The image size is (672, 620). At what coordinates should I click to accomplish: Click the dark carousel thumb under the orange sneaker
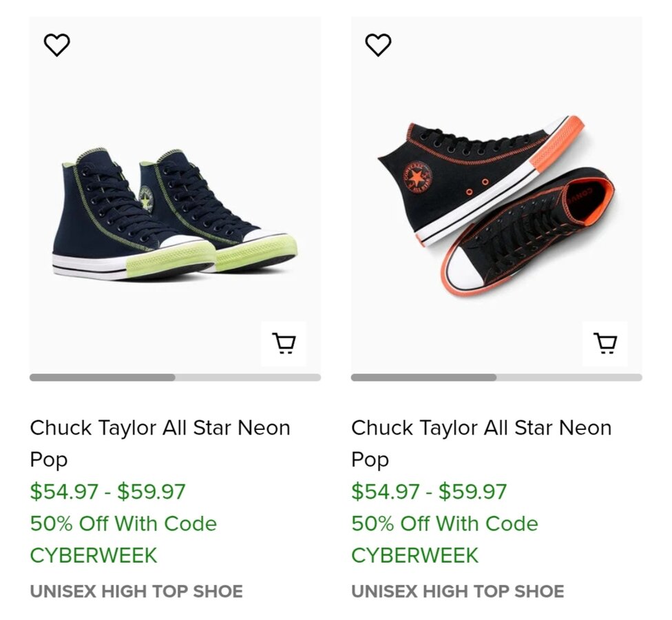tap(423, 378)
